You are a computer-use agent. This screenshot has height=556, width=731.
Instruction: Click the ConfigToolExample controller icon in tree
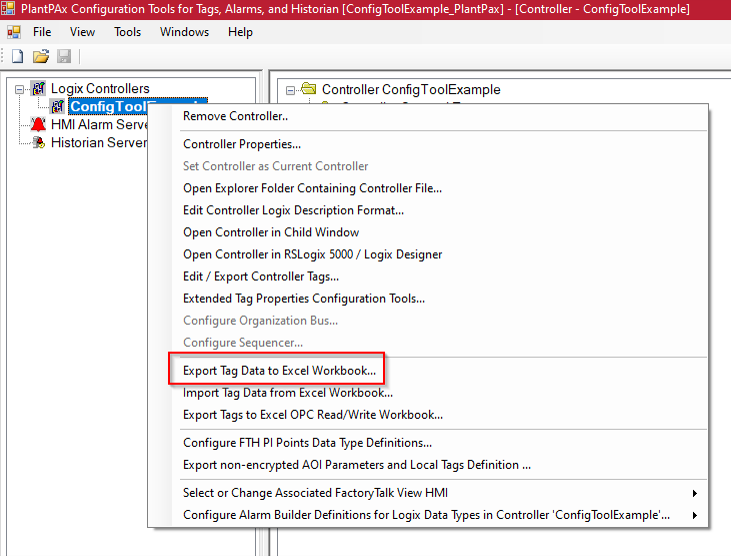click(58, 106)
